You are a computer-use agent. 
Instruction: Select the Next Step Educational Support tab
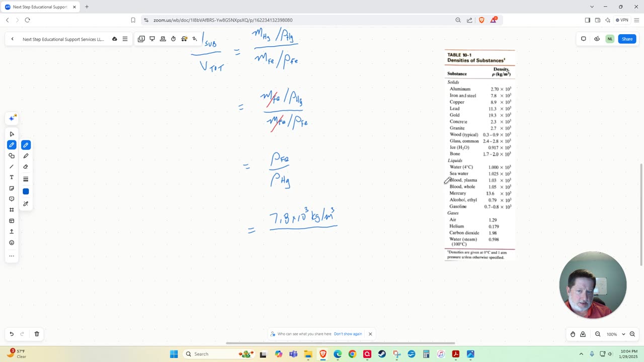point(40,7)
